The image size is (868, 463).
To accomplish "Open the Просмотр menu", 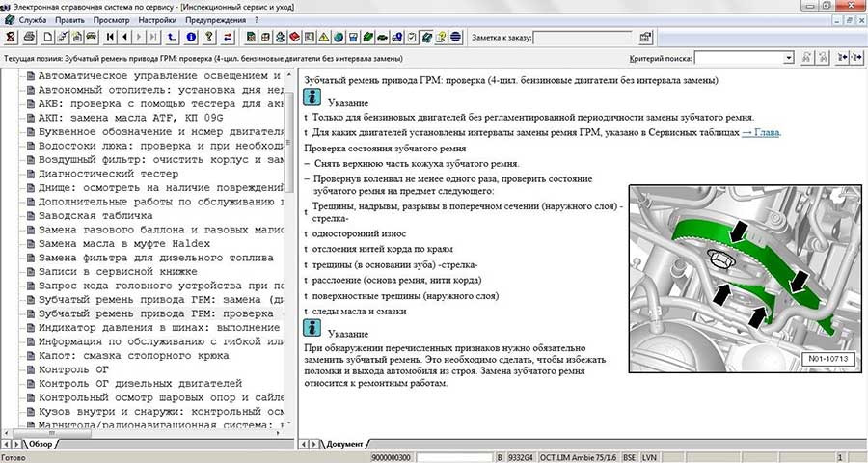I will pos(111,20).
